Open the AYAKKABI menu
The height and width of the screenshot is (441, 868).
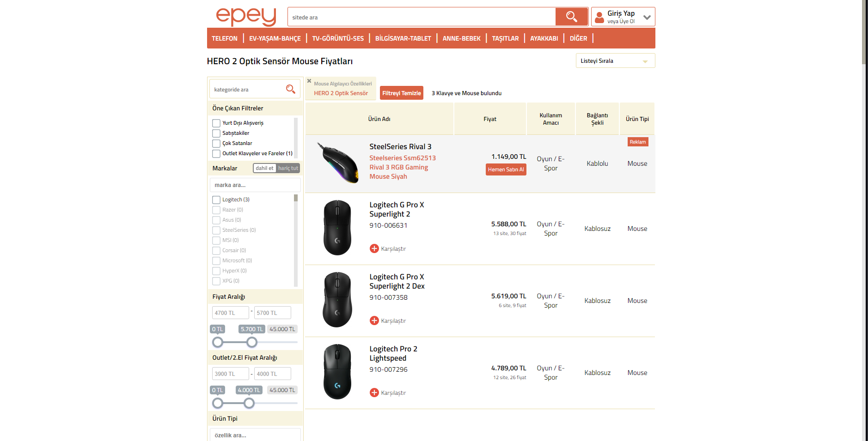point(544,38)
